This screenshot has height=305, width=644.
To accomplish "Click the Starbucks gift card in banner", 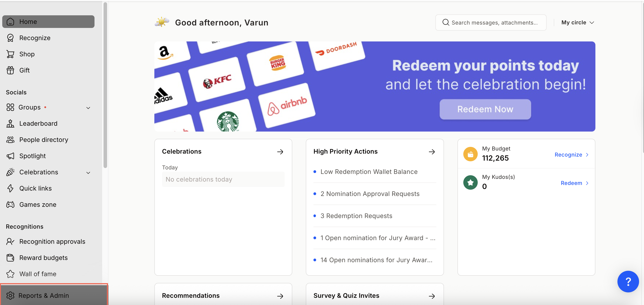I will [228, 116].
